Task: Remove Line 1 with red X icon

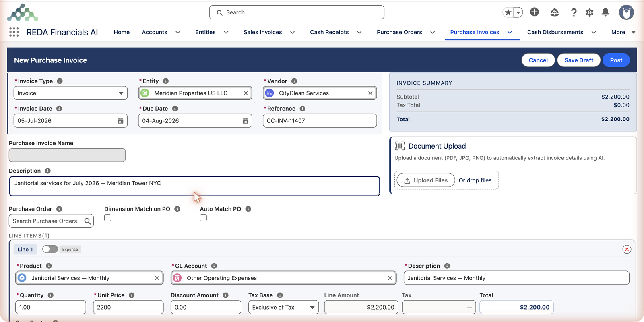Action: (x=627, y=250)
